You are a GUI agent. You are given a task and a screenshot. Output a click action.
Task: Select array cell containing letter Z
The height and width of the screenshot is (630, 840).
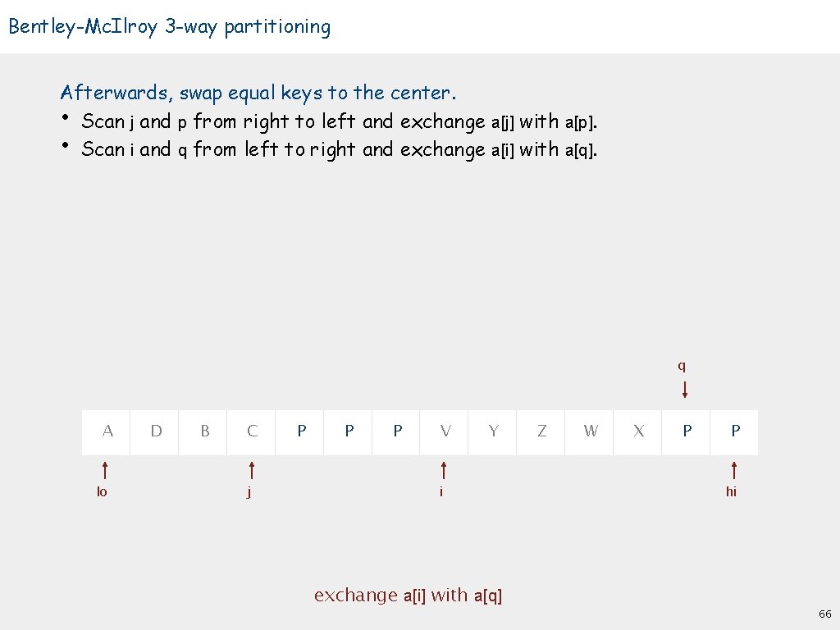(541, 431)
